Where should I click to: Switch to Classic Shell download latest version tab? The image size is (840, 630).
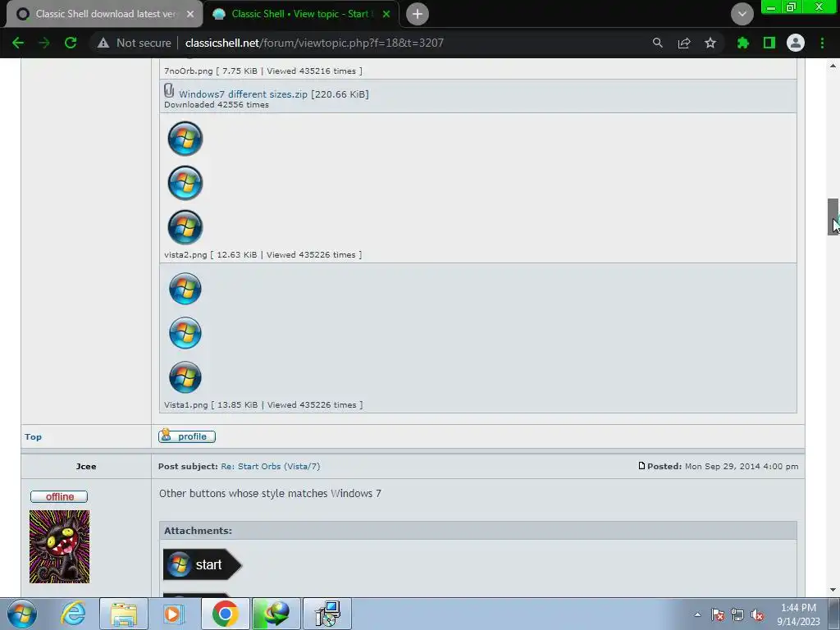[x=105, y=14]
